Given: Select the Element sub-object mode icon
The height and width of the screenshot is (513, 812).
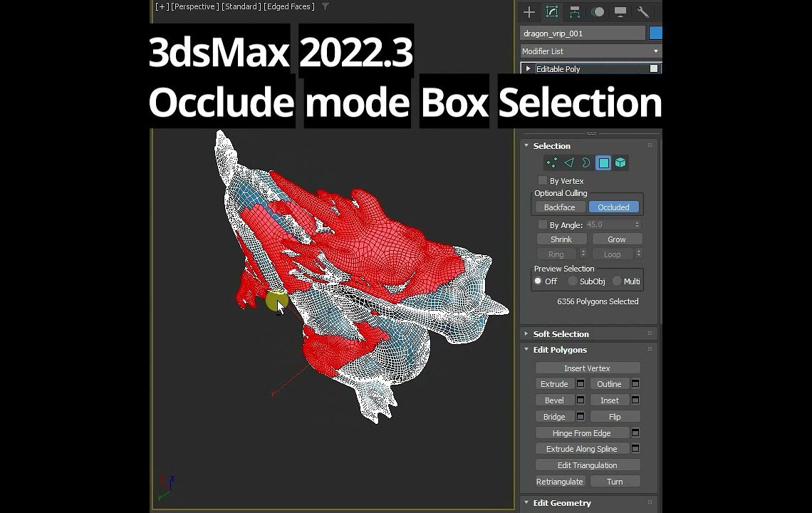Looking at the screenshot, I should click(620, 162).
